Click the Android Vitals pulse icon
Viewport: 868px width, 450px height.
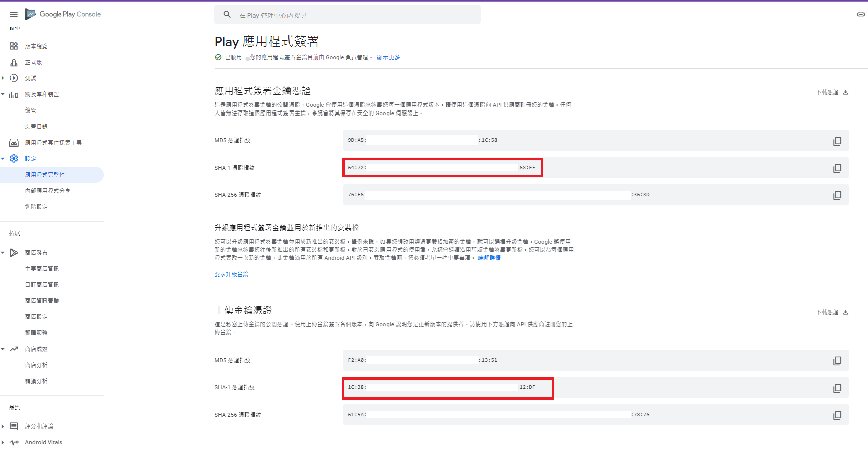coord(14,442)
